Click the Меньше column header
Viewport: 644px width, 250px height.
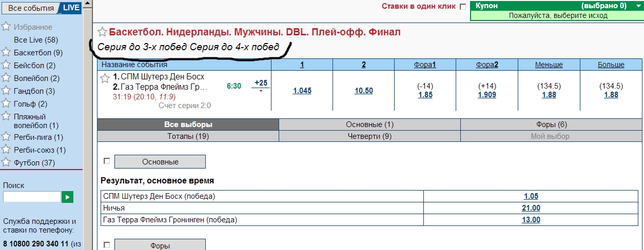(549, 65)
